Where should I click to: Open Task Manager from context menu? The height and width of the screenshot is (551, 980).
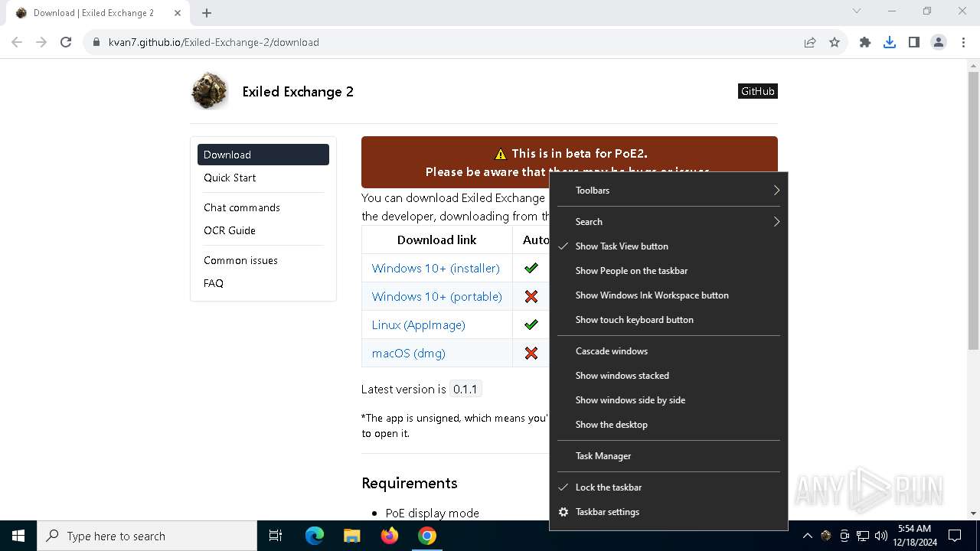coord(668,456)
